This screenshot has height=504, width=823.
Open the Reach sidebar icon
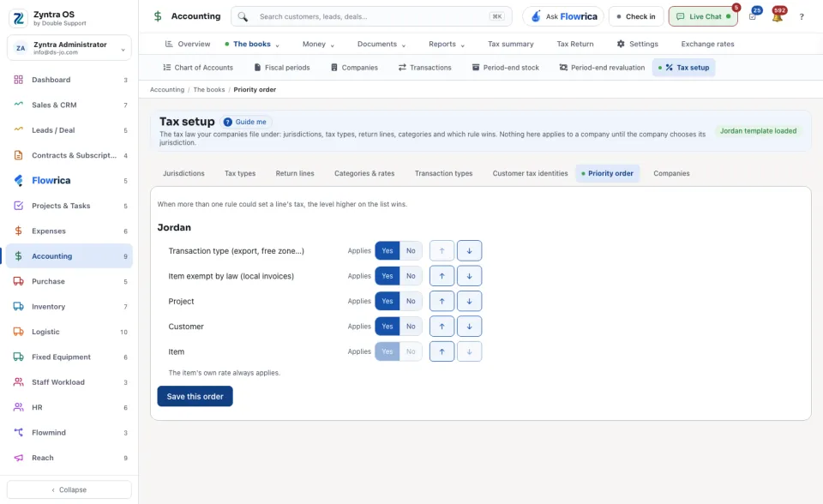point(18,458)
